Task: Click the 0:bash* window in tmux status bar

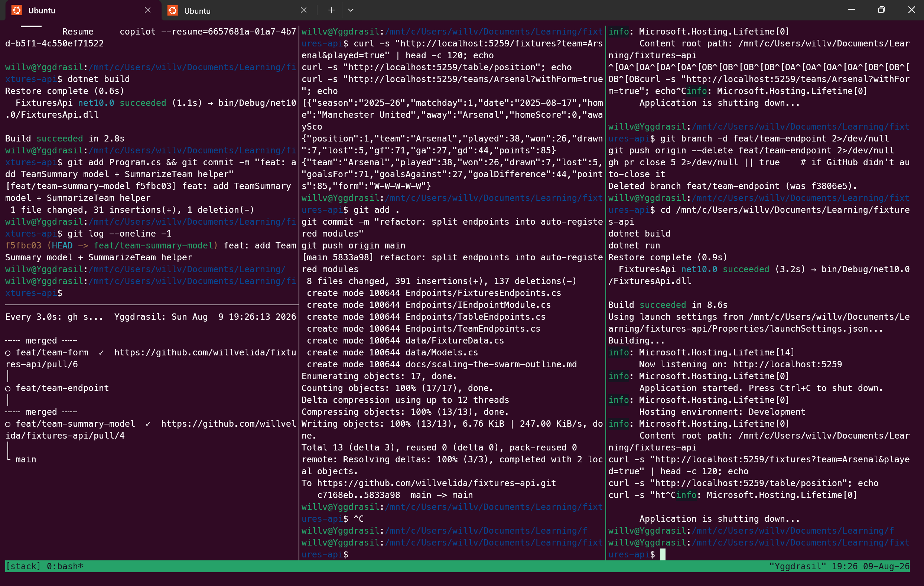Action: click(x=65, y=566)
